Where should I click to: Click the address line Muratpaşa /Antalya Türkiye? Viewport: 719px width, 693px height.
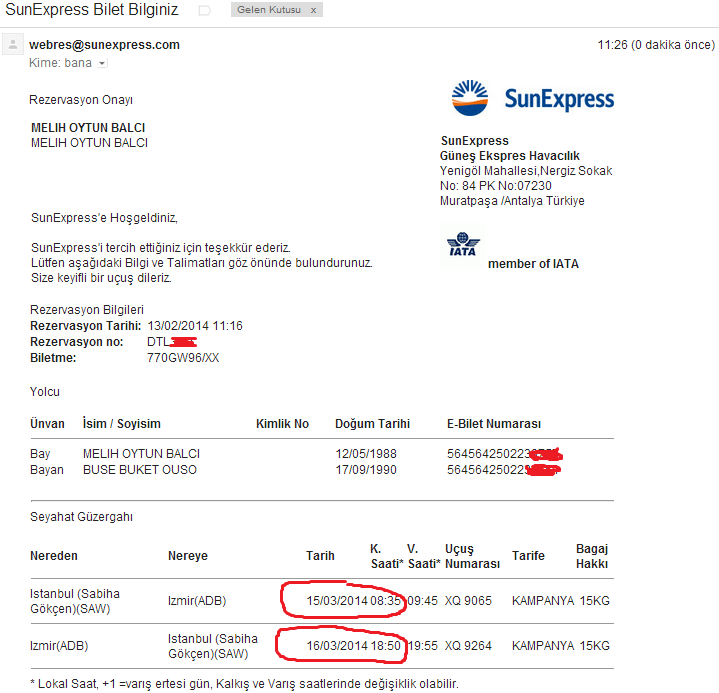click(x=512, y=201)
